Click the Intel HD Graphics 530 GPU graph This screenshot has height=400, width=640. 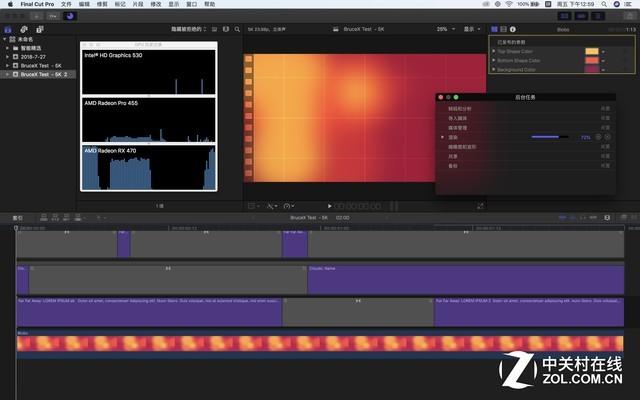click(149, 72)
